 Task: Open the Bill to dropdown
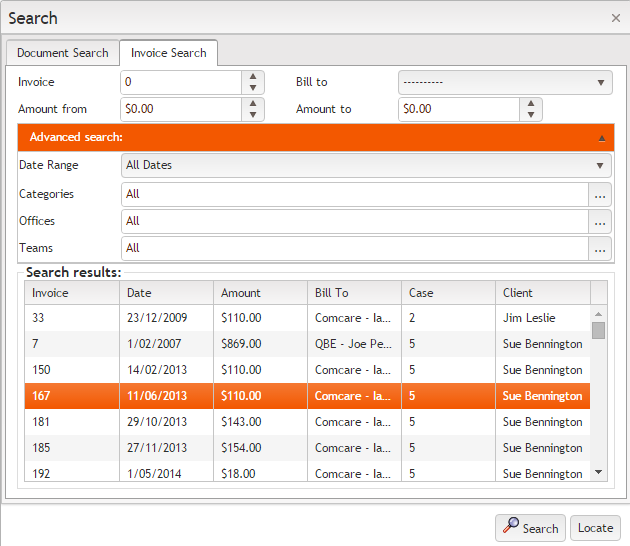point(505,83)
